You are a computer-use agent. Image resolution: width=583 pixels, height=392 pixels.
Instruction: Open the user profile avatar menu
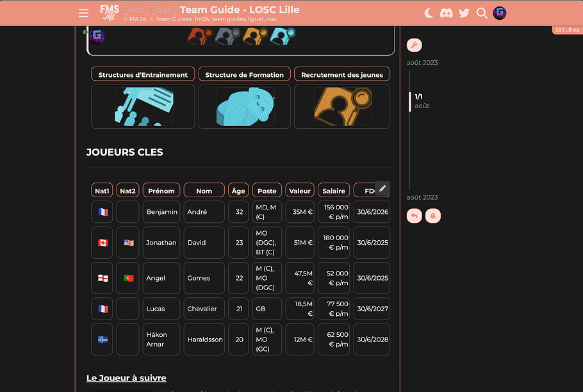coord(500,13)
